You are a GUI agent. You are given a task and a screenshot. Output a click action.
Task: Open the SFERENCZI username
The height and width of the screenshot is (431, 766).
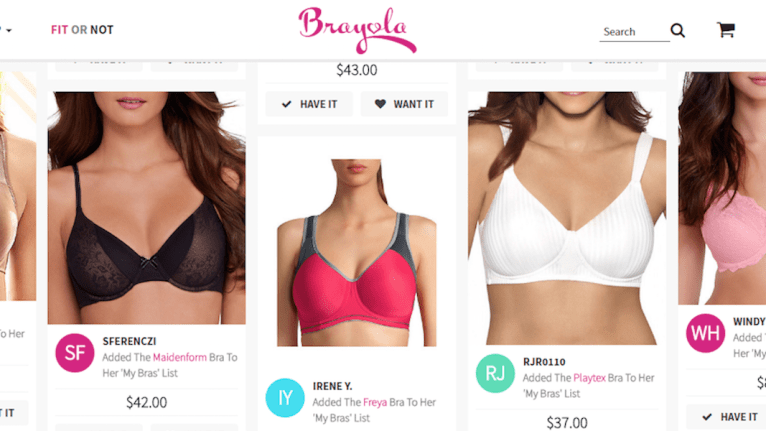(x=129, y=341)
